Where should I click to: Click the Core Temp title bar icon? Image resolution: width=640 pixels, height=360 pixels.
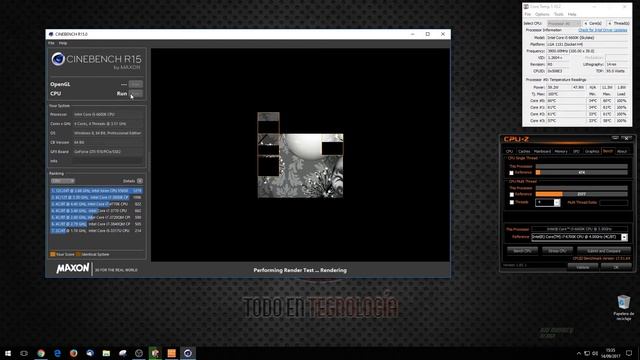point(527,7)
